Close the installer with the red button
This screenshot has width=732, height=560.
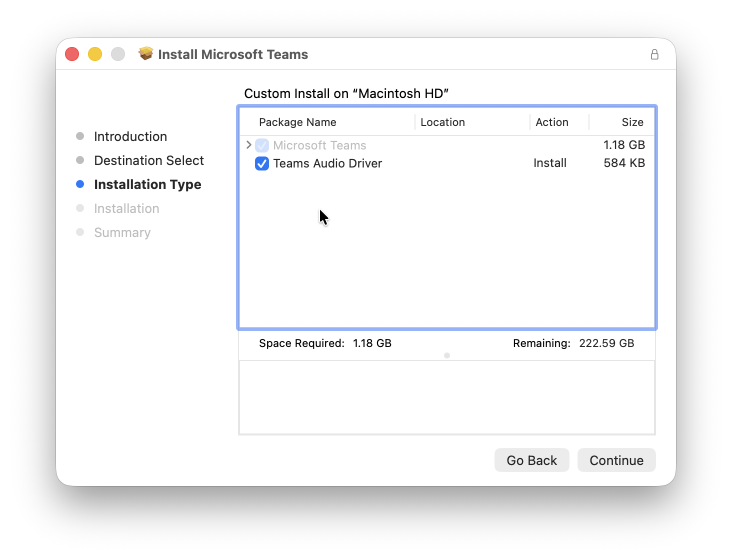(72, 54)
